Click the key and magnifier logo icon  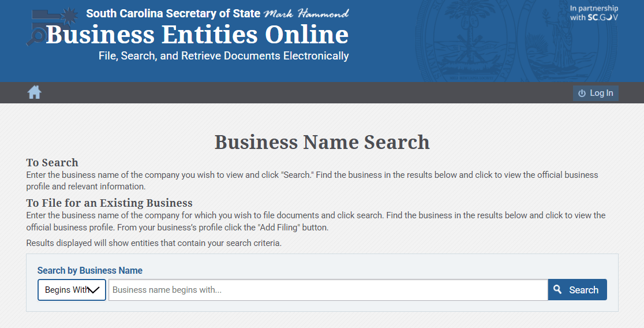51,26
